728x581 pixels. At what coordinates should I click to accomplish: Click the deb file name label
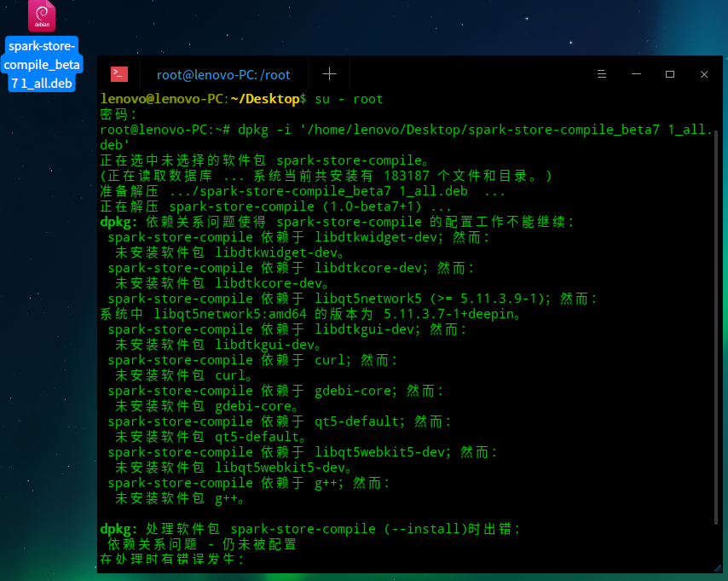pos(42,65)
